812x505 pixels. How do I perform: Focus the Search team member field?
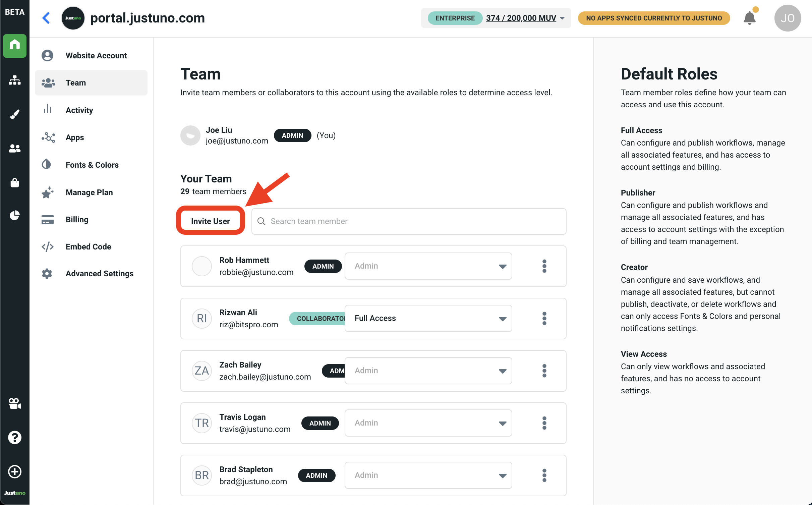pos(409,221)
